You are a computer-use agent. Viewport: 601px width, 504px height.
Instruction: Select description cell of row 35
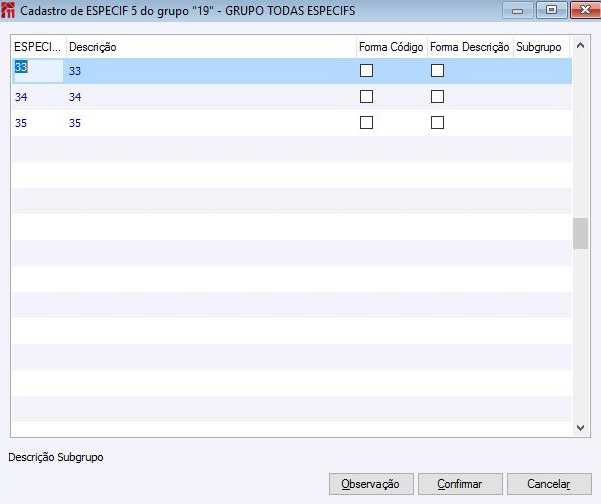click(211, 123)
